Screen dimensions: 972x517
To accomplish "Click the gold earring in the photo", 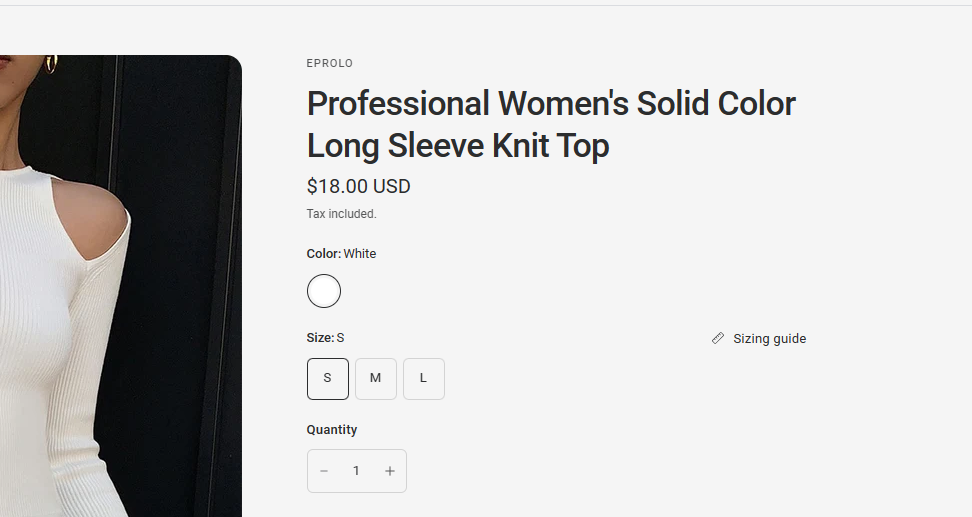I will click(x=51, y=64).
